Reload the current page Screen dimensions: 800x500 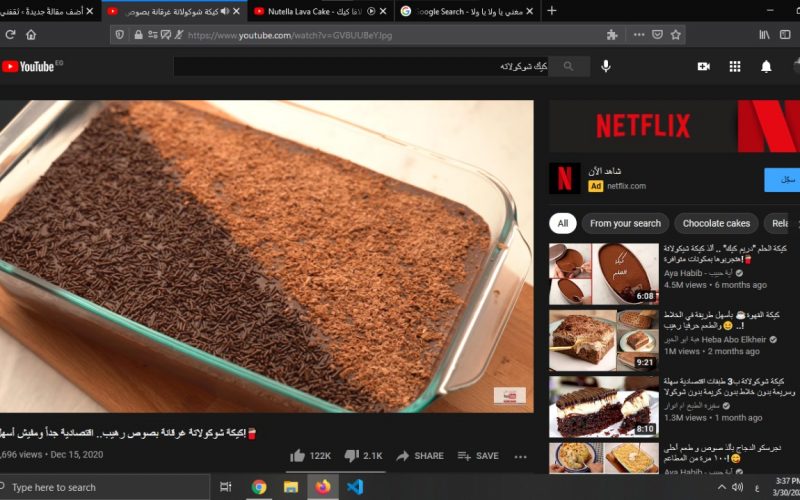coord(10,35)
